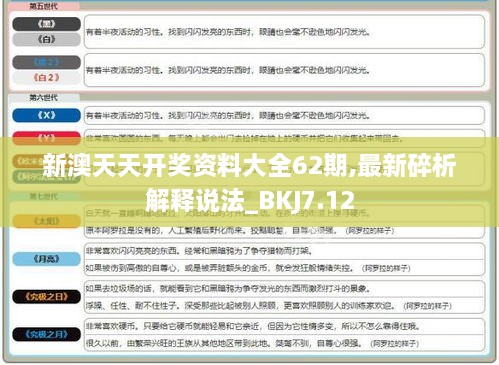Image resolution: width=499 pixels, height=365 pixels.
Task: Click the 第五世代 section header
Action: (44, 6)
